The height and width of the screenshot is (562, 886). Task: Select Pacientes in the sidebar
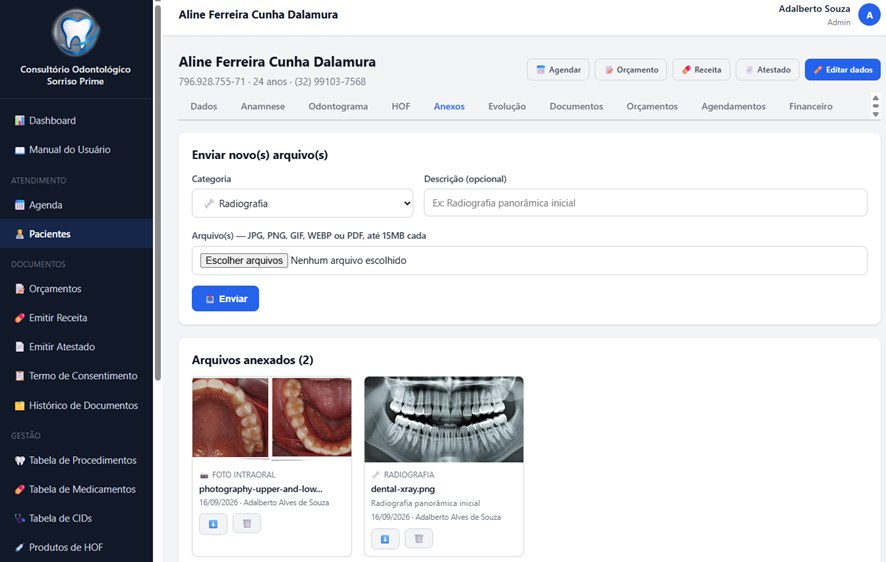[76, 234]
